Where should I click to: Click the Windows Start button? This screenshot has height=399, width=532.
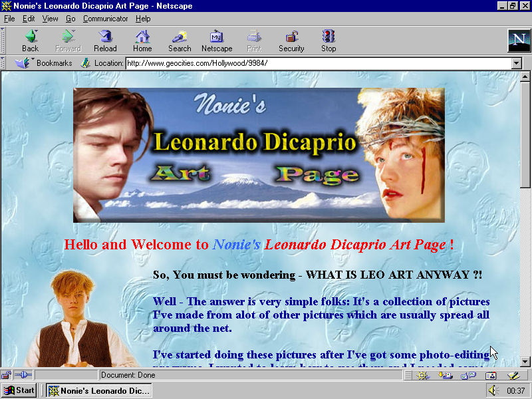point(19,390)
